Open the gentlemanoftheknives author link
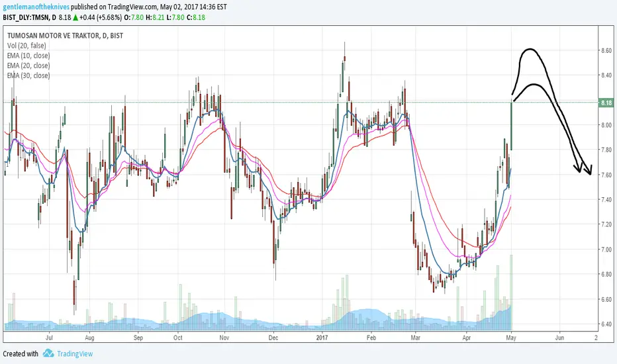Image resolution: width=617 pixels, height=364 pixels. pyautogui.click(x=36, y=7)
